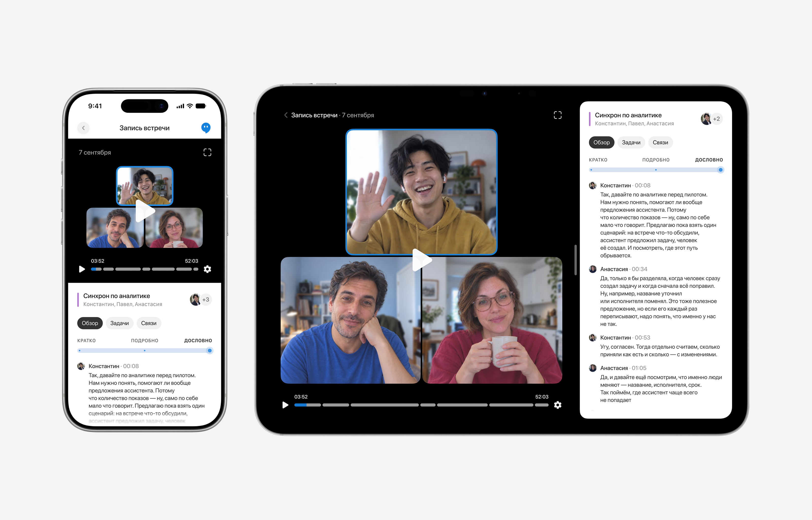Select the woman with mug tile on the phone
812x520 pixels.
pyautogui.click(x=174, y=228)
